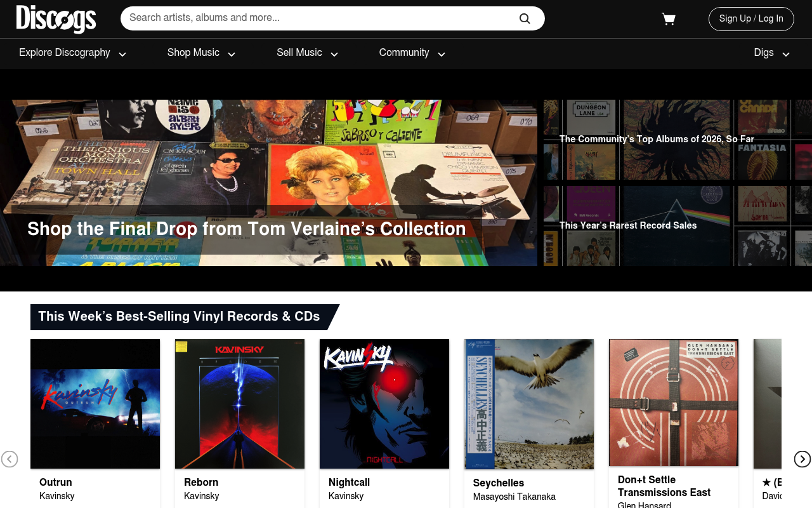Click the carousel next arrow

pos(802,459)
